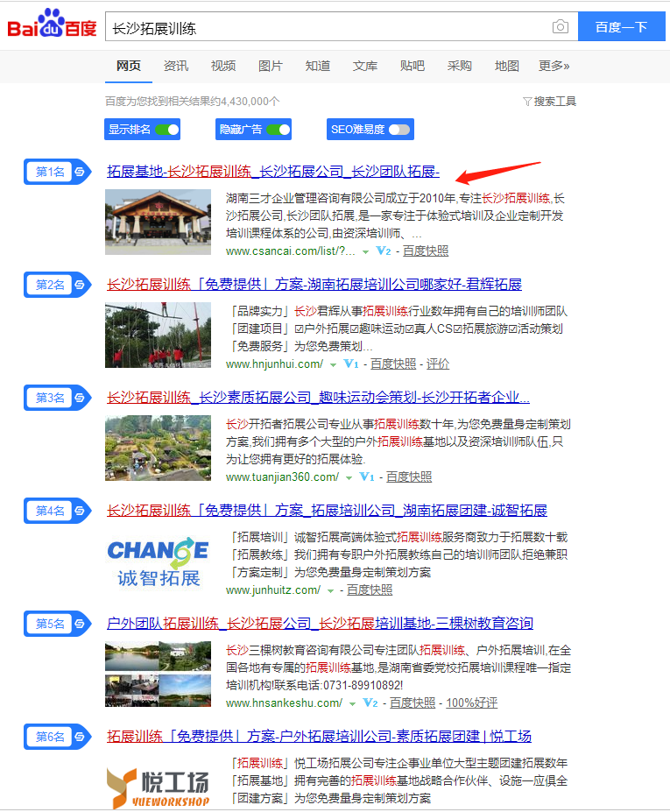Open 百度快照 for junhuitz.com result

pyautogui.click(x=370, y=590)
